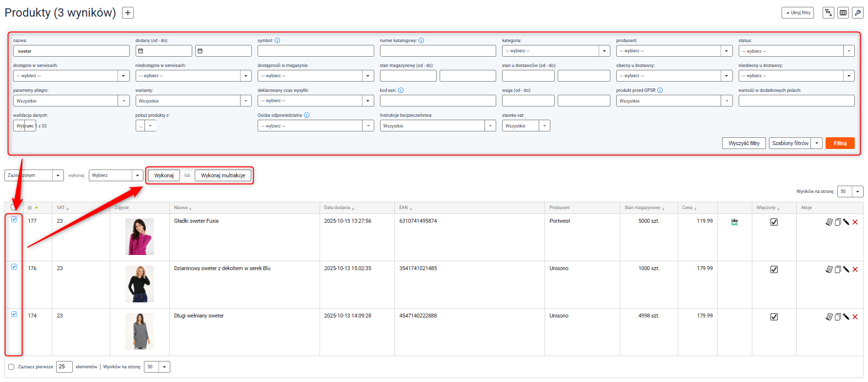868x382 pixels.
Task: Open the history scroll icon for product 177
Action: pos(828,222)
